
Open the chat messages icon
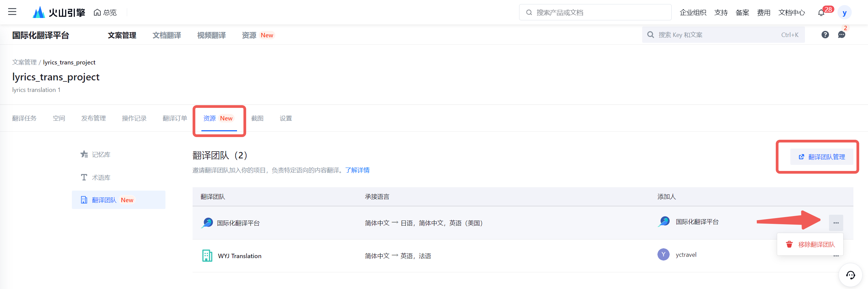[x=842, y=35]
